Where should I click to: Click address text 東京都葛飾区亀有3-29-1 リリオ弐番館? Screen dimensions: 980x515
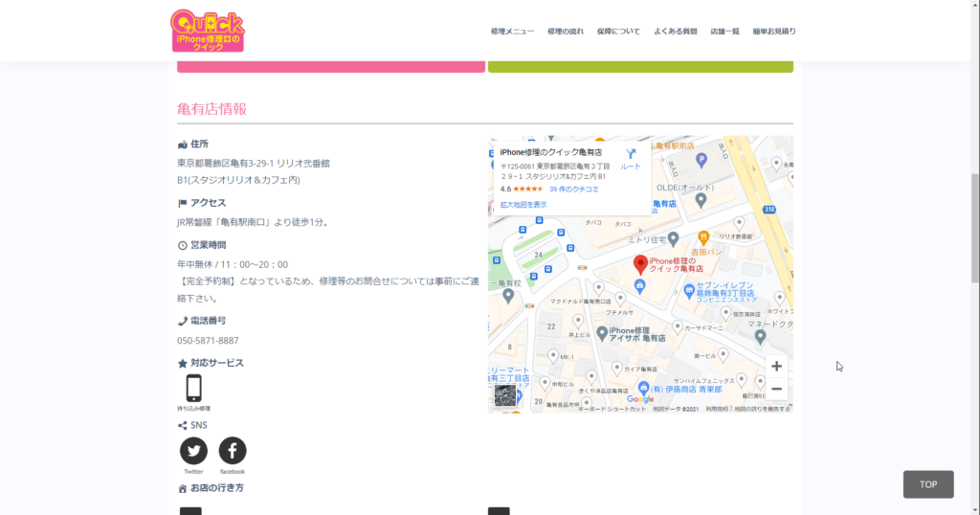pos(253,163)
